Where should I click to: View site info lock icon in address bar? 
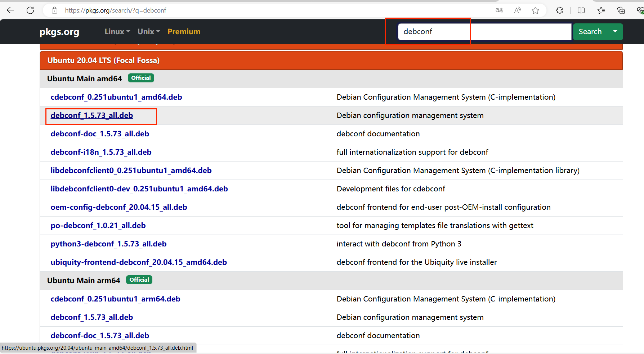(54, 10)
